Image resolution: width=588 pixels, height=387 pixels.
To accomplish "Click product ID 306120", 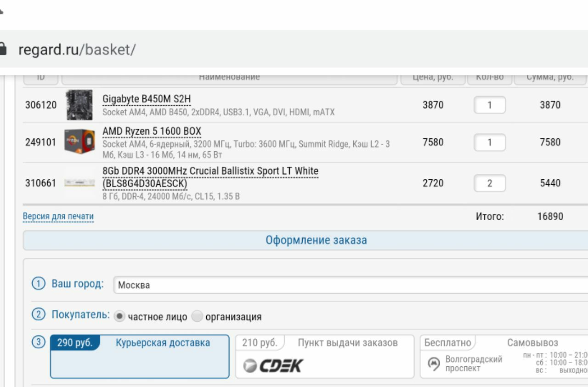I will [41, 105].
